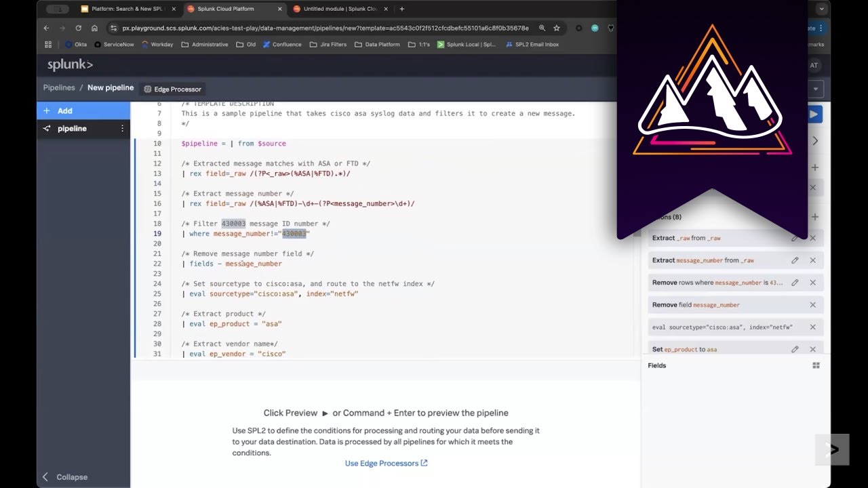Click the '$pipeline = | from $source' code line
868x488 pixels.
[x=234, y=144]
